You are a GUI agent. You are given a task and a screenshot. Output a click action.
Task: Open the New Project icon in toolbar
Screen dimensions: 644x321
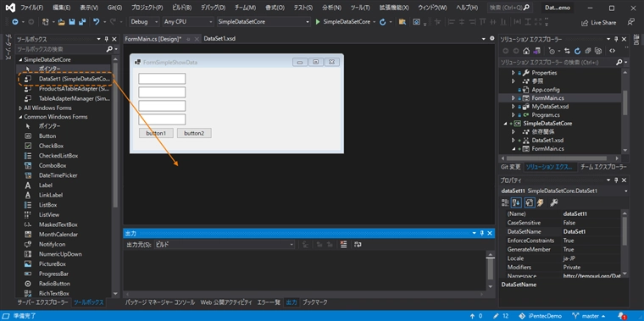(x=46, y=22)
